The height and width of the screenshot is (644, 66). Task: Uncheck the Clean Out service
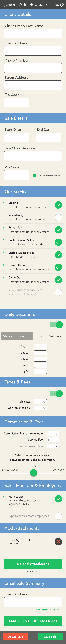point(58,280)
